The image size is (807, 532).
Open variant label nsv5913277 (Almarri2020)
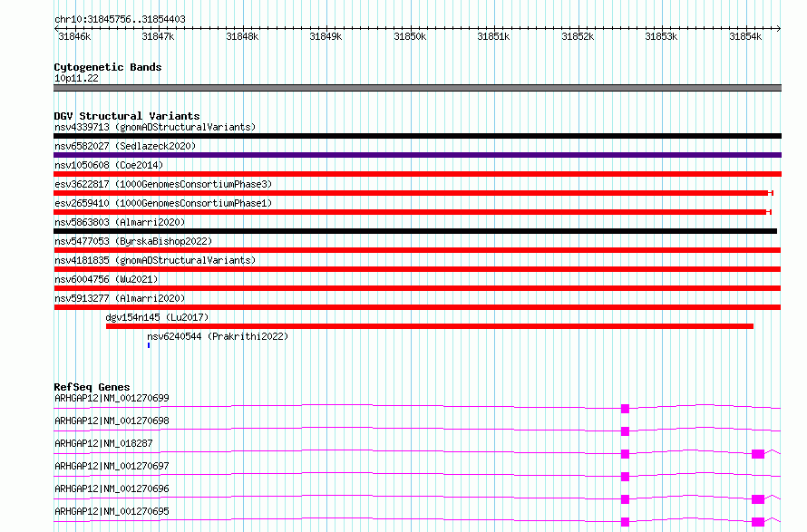(120, 298)
